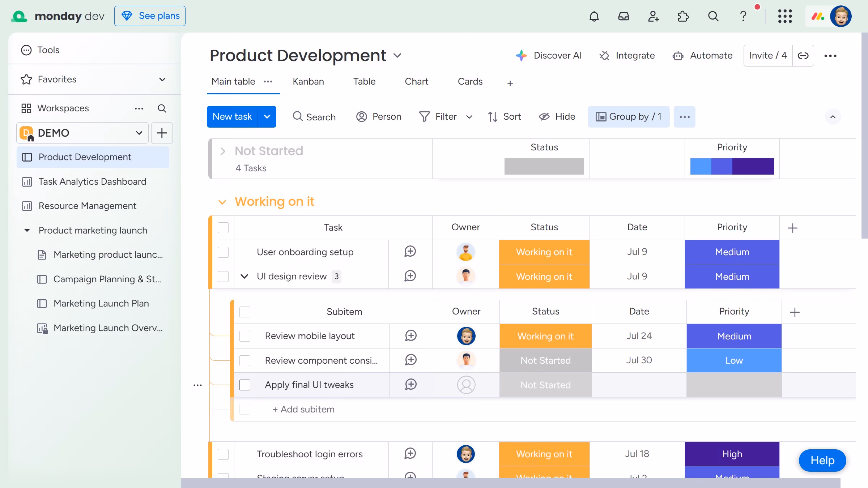
Task: Click See plans button
Action: (x=150, y=16)
